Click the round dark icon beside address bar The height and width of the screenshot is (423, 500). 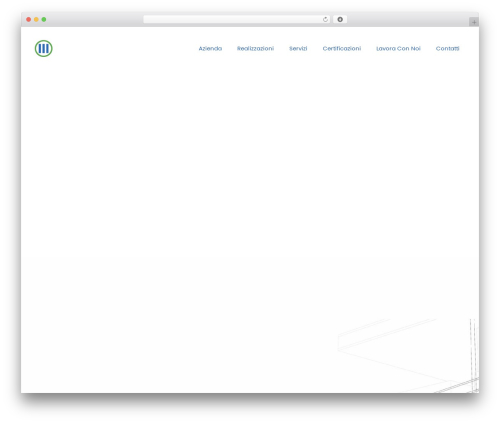[340, 19]
